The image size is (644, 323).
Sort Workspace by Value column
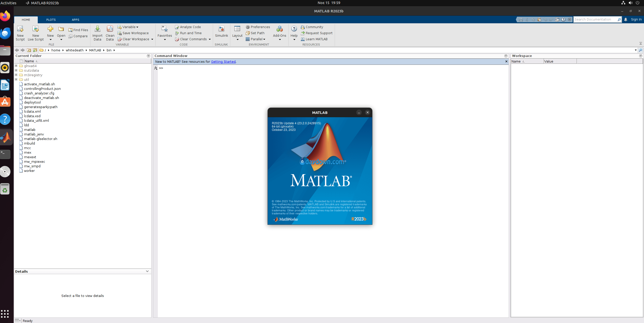(560, 61)
